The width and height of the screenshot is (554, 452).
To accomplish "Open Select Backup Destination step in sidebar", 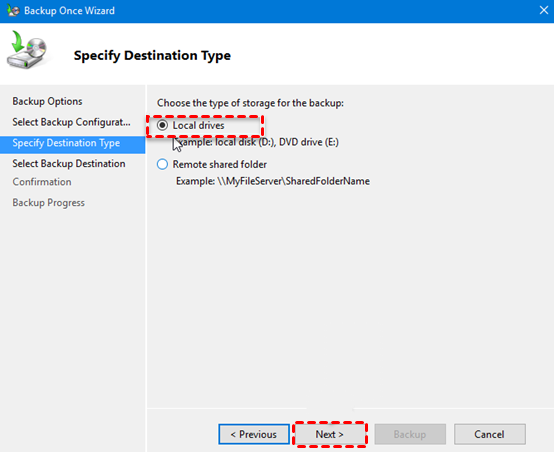I will point(69,164).
